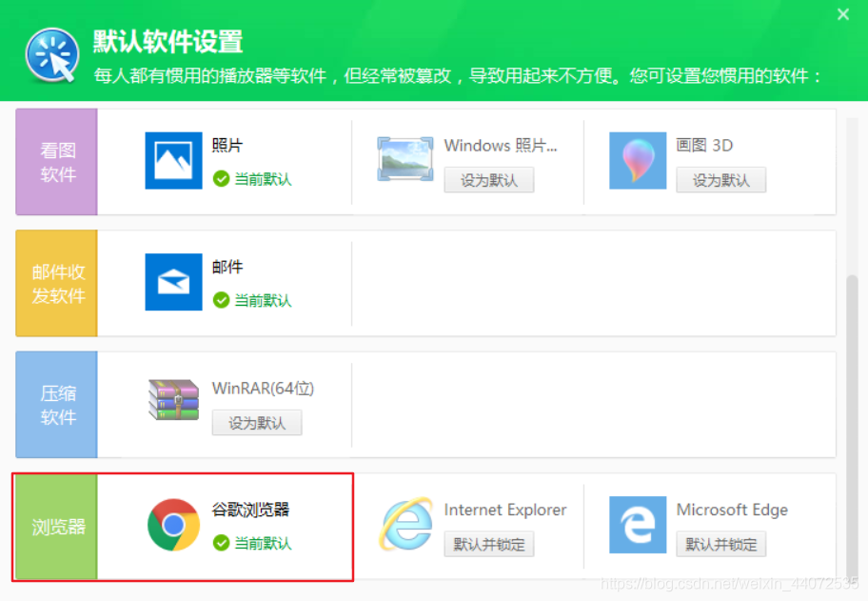Viewport: 868px width, 601px height.
Task: Click the 邮件 app icon
Action: click(173, 282)
